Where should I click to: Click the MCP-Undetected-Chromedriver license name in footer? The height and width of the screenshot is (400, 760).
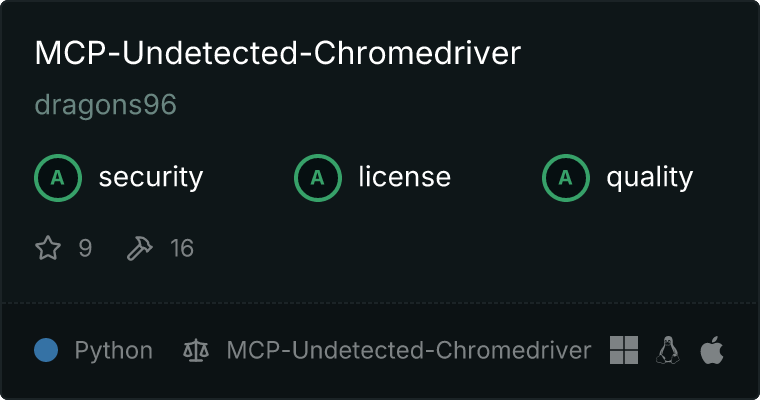(x=409, y=351)
